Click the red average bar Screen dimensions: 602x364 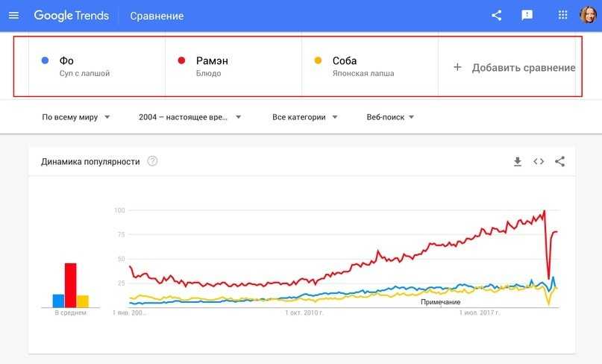[x=70, y=285]
